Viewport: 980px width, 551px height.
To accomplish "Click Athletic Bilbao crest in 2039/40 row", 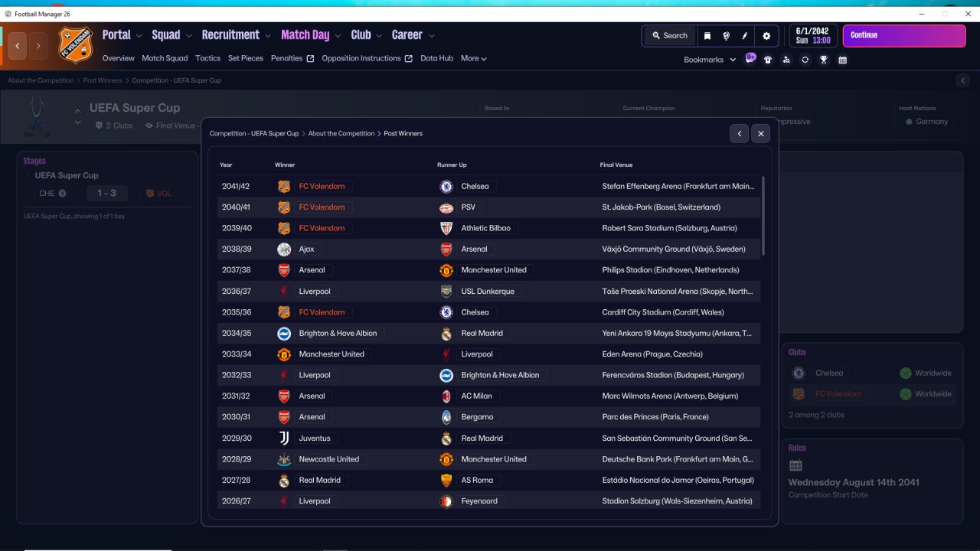I will click(446, 228).
